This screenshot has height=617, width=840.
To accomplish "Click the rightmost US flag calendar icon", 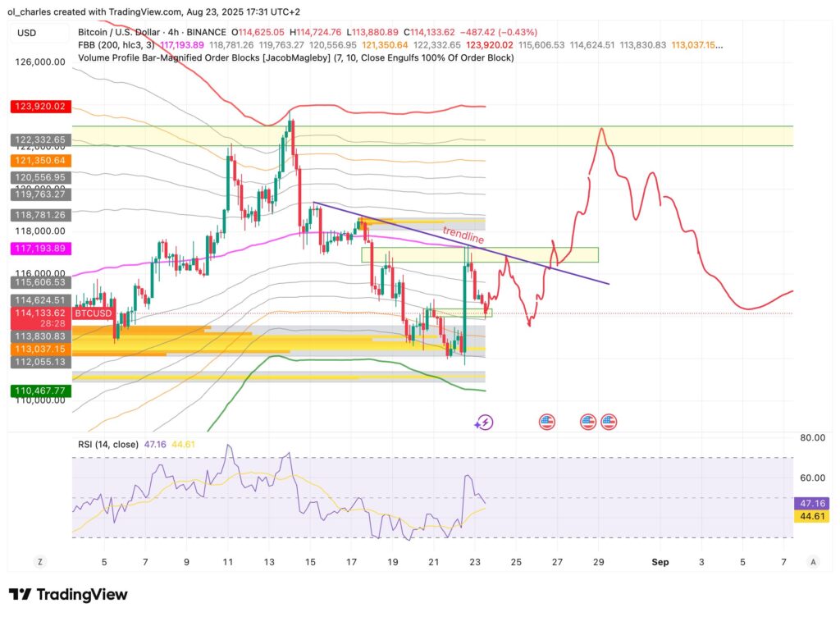I will coord(608,422).
